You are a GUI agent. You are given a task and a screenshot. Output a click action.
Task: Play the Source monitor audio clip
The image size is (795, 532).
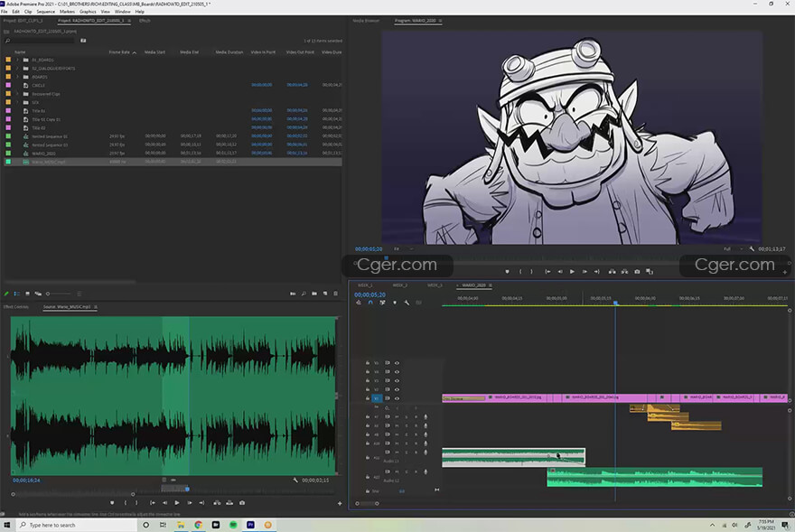pyautogui.click(x=177, y=503)
